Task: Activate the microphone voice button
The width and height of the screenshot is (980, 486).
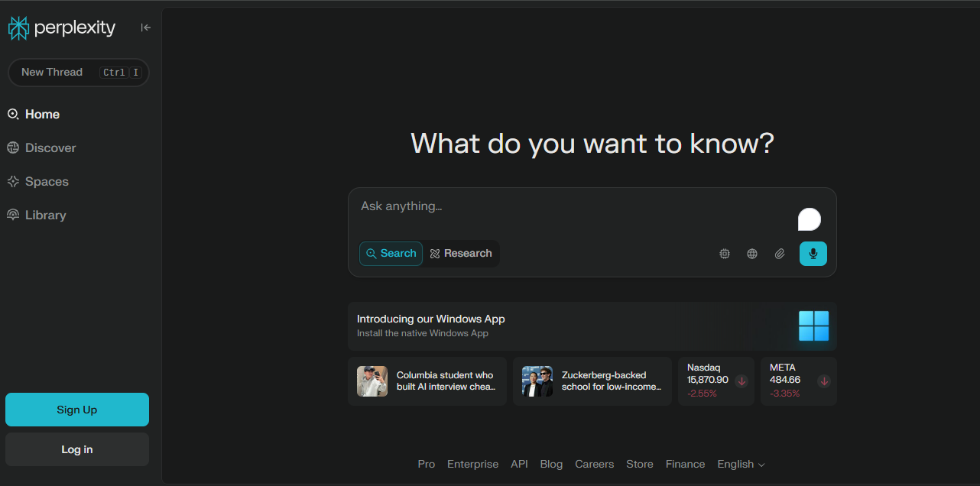Action: click(813, 254)
